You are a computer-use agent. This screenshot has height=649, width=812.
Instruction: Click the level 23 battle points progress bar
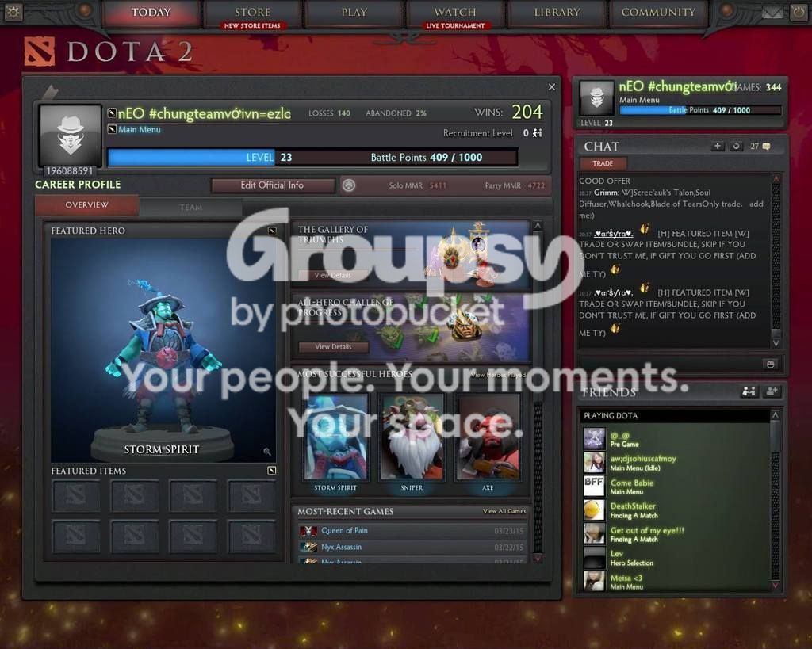(x=312, y=158)
